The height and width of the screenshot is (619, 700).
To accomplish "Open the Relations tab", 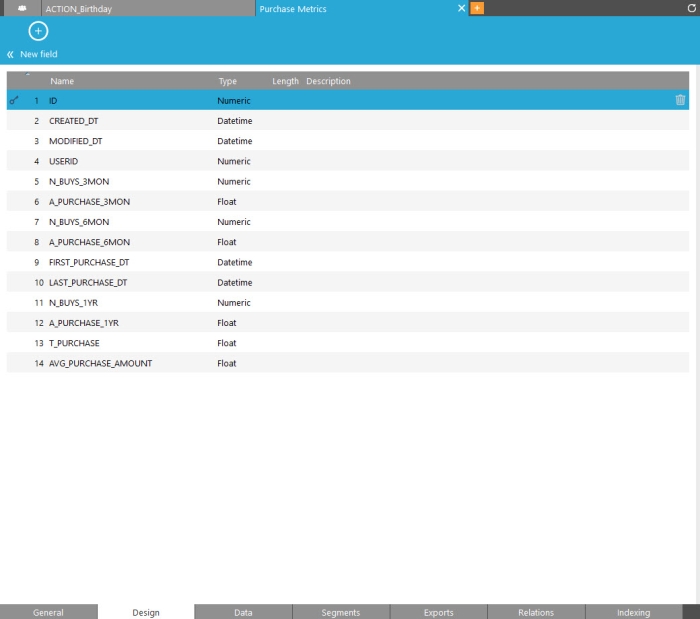I will (x=536, y=612).
